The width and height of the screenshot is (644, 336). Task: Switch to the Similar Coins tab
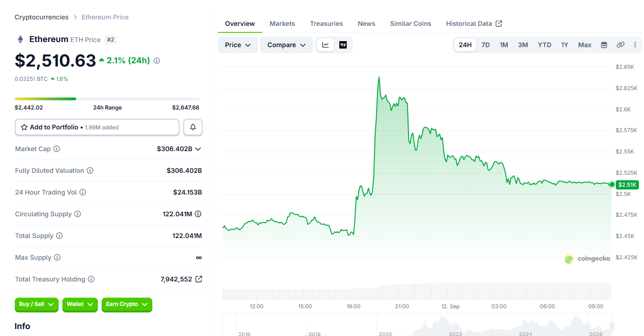tap(410, 24)
